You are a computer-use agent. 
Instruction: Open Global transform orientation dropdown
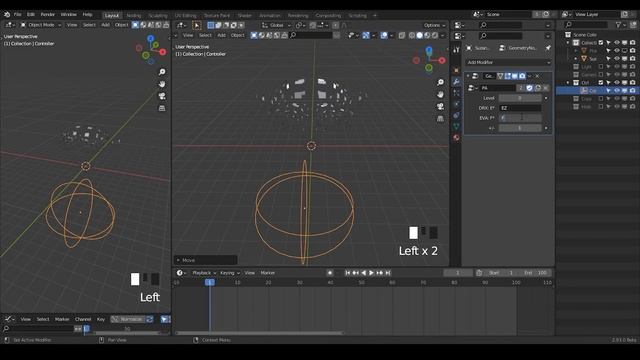click(x=276, y=25)
